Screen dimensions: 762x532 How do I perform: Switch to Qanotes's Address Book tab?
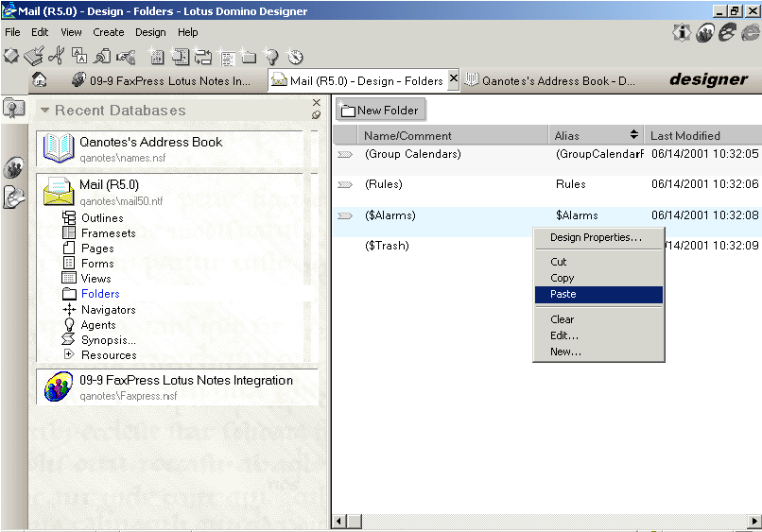558,80
